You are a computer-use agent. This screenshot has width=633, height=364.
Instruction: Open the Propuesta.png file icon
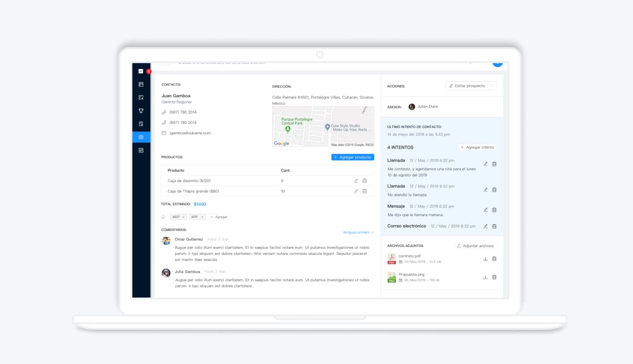point(391,277)
